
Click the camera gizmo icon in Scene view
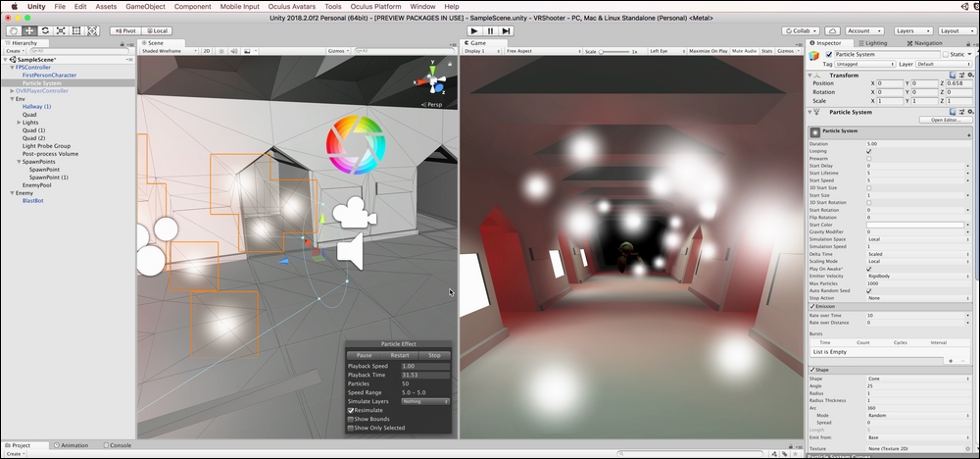tap(354, 213)
